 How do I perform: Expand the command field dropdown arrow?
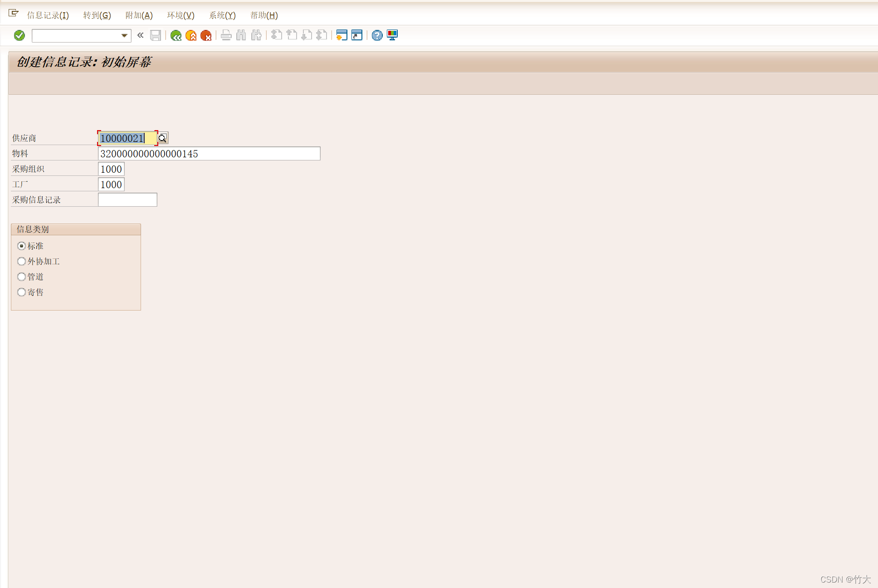[124, 35]
